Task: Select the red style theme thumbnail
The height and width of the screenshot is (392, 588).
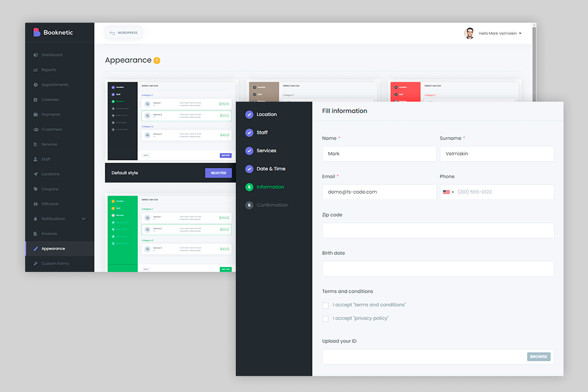Action: 454,91
